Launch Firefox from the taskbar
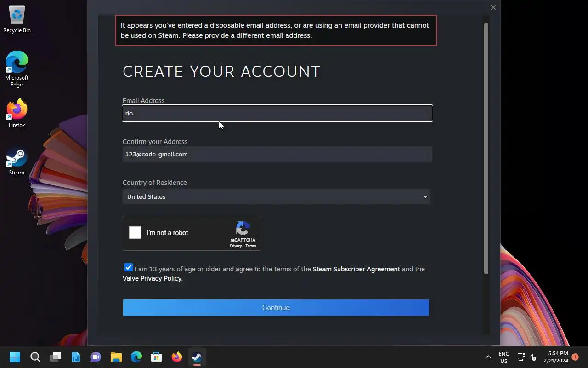The height and width of the screenshot is (368, 588). [177, 357]
